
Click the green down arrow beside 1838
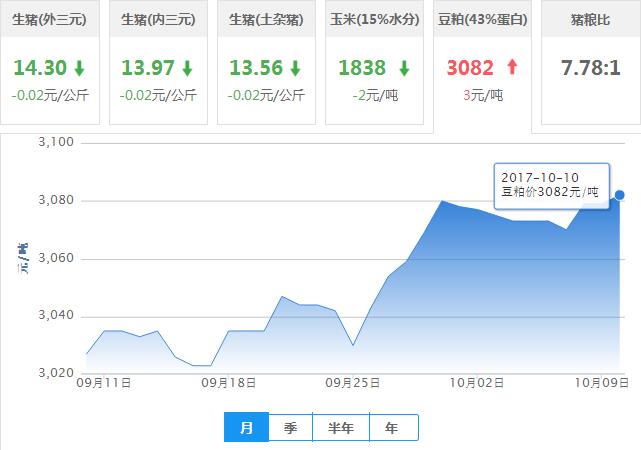[404, 68]
